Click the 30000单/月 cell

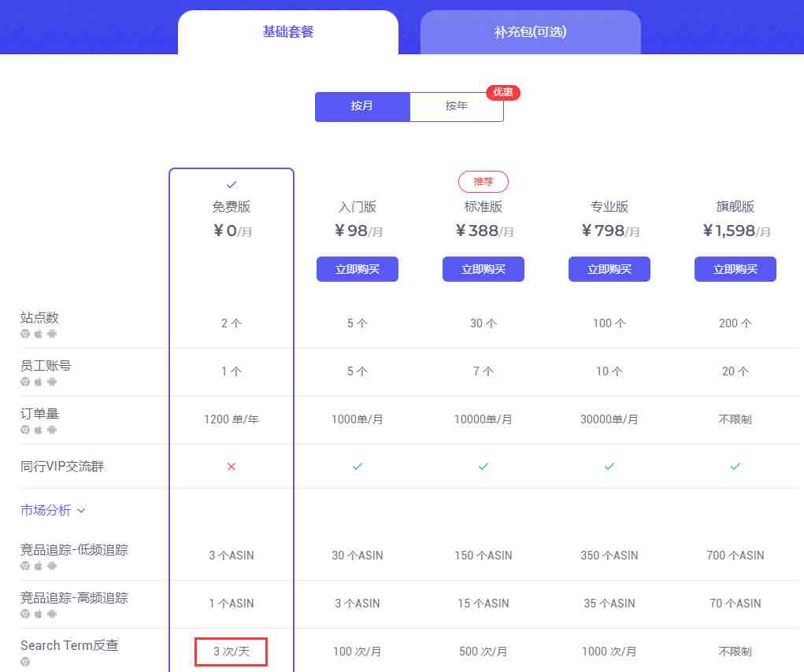[609, 419]
